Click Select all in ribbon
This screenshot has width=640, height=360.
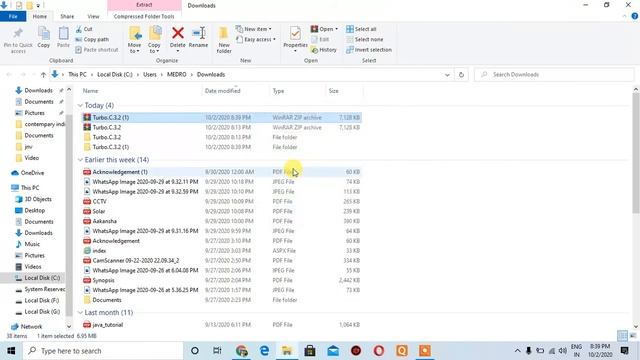(x=361, y=29)
